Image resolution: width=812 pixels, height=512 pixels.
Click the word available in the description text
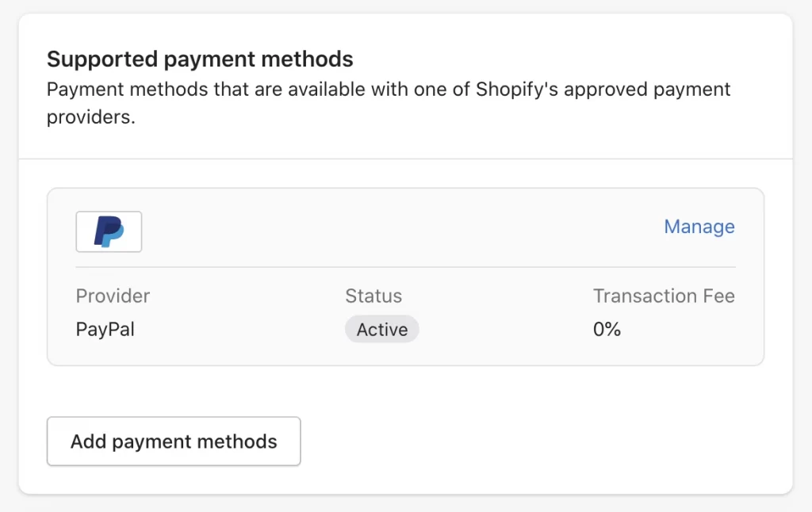pos(327,90)
